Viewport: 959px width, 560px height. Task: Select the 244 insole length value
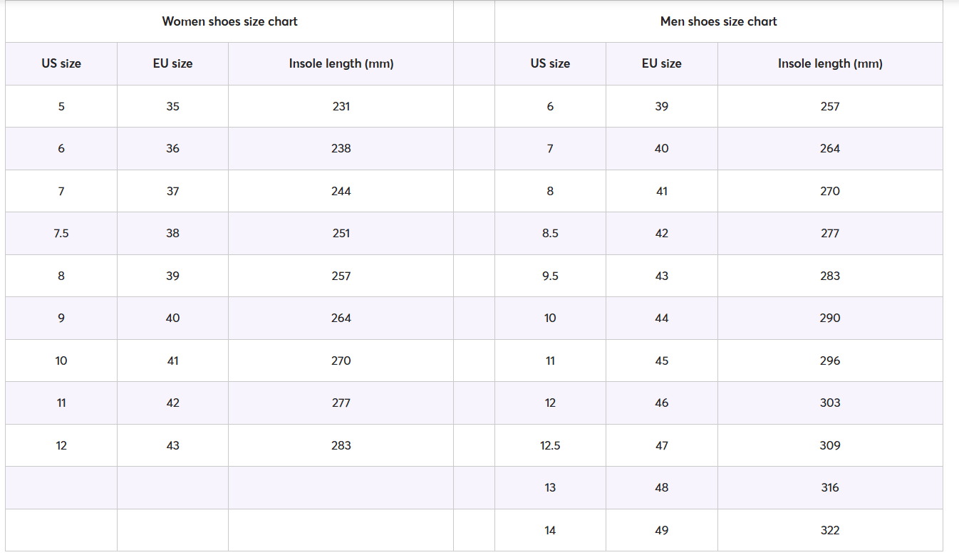341,191
